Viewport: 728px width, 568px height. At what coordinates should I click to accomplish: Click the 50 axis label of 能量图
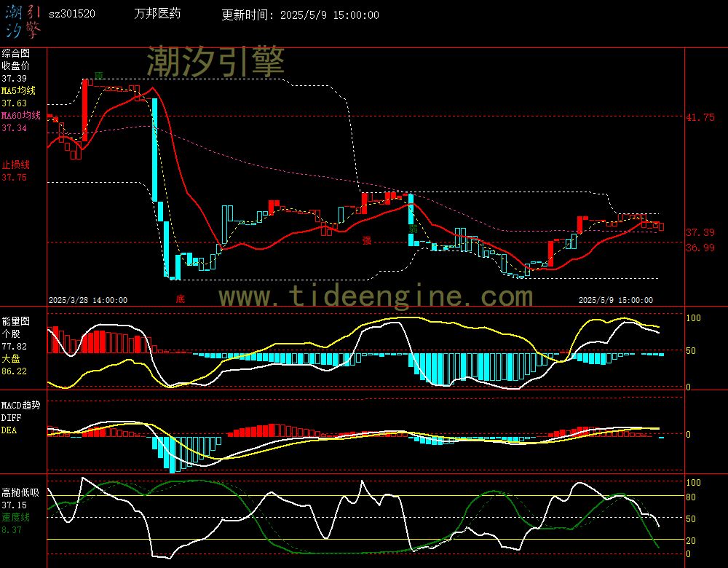point(691,351)
